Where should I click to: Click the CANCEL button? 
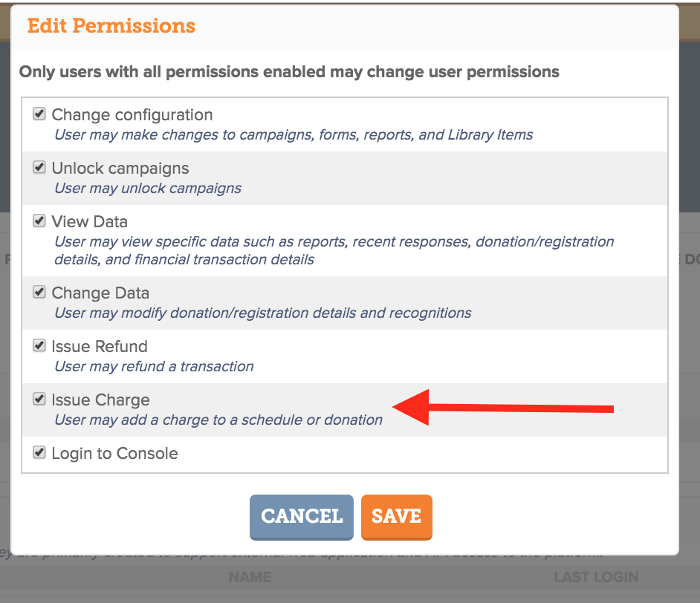point(302,517)
